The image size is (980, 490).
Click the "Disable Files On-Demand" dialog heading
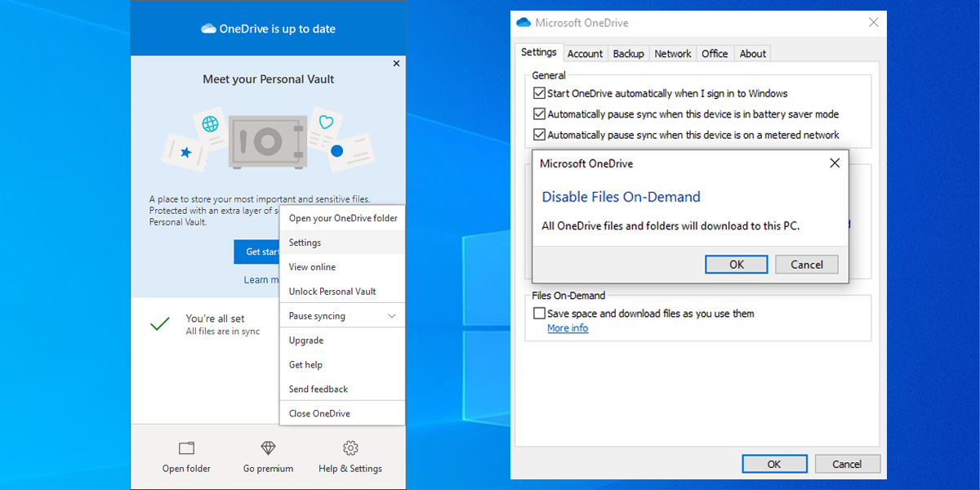click(621, 197)
